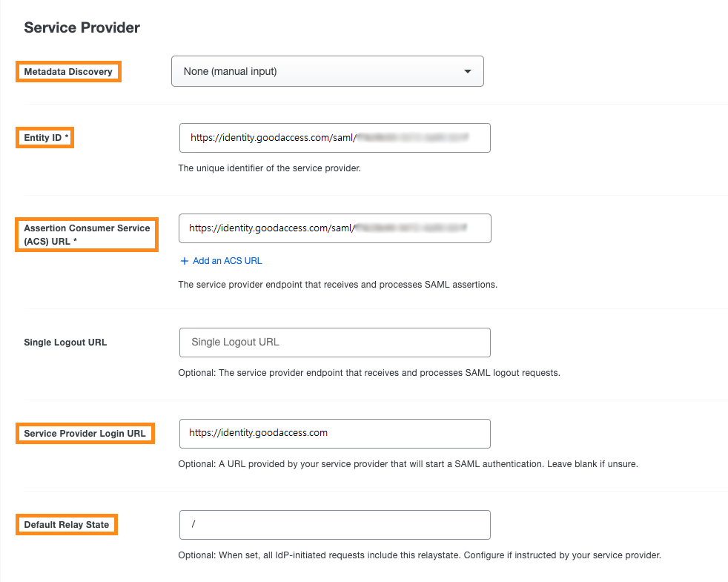Click the highlighted Entity ID label
Image resolution: width=728 pixels, height=582 pixels.
(44, 137)
